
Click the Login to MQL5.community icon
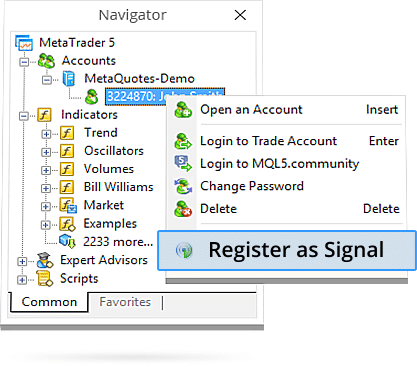click(183, 164)
